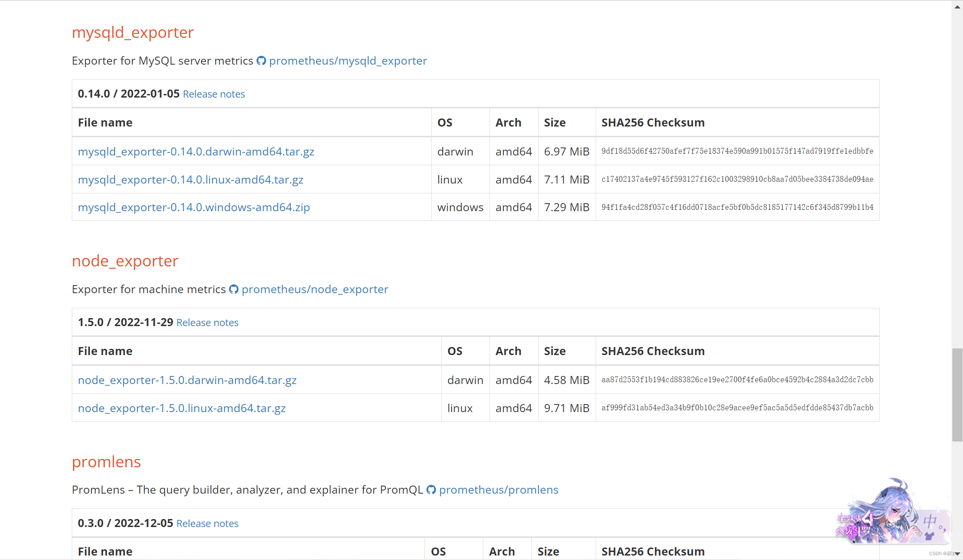
Task: Select the mysqld_exporter section heading
Action: coord(132,32)
